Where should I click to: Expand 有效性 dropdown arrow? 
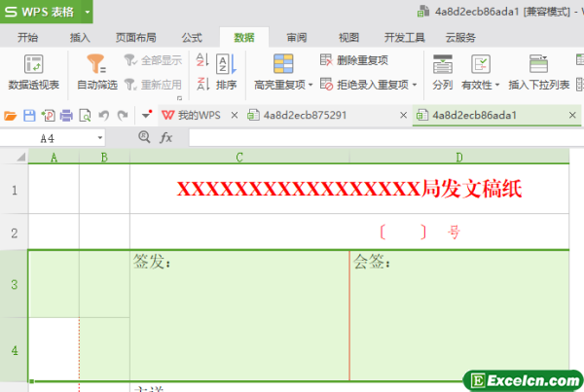click(x=496, y=85)
